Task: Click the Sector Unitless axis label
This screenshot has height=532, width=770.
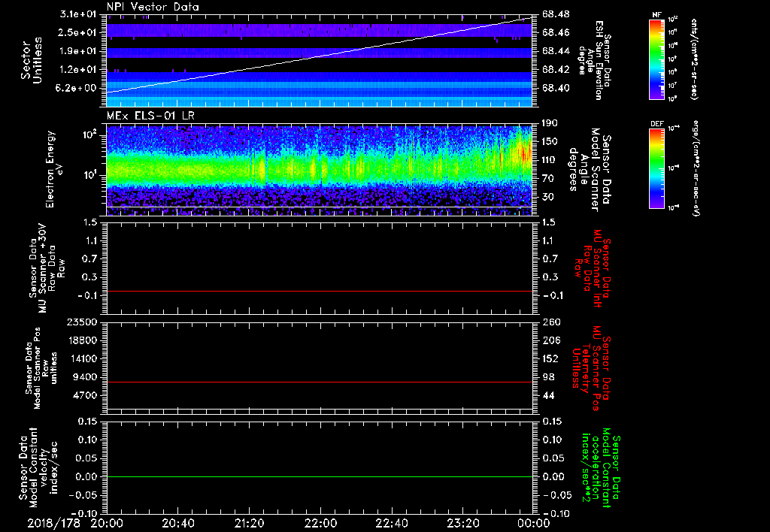Action: point(30,60)
